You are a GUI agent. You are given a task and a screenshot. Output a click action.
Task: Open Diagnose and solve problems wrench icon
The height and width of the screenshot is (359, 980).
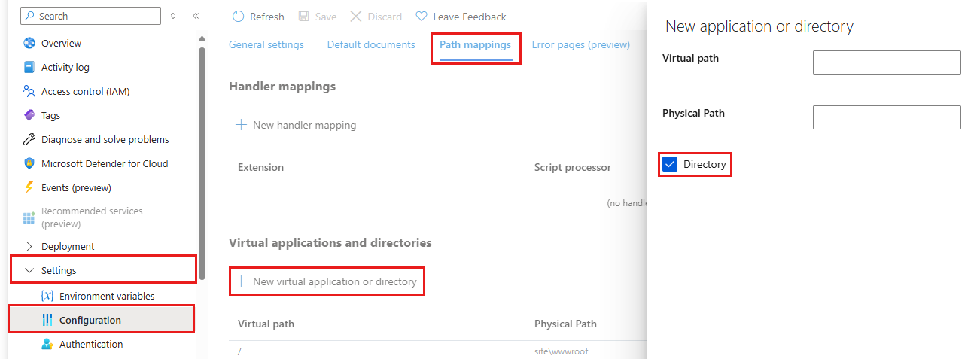pyautogui.click(x=29, y=139)
